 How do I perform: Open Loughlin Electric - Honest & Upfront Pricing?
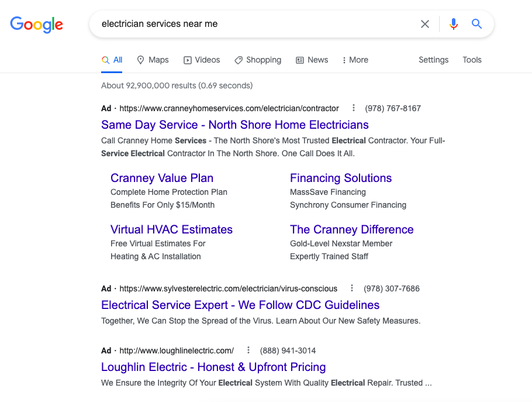[x=213, y=367]
